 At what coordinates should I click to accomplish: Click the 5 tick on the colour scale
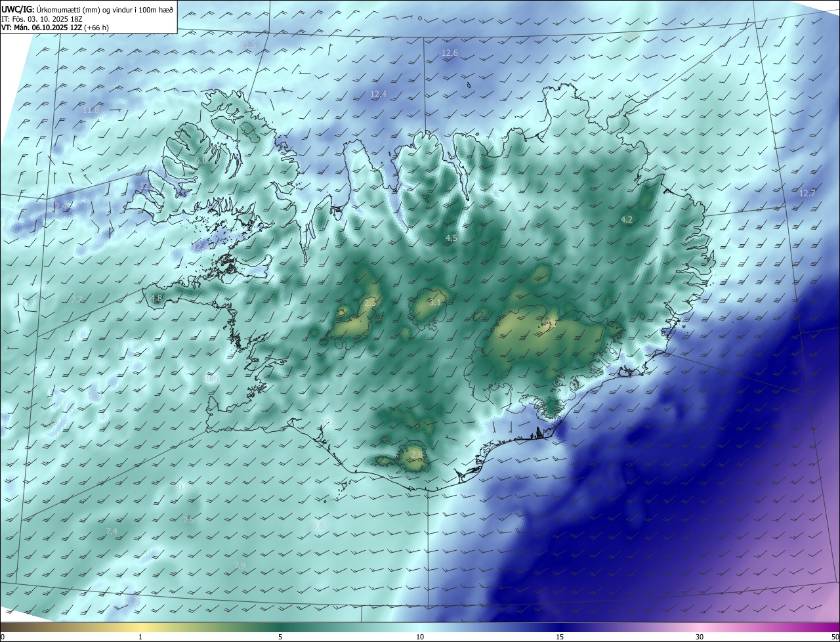click(280, 637)
